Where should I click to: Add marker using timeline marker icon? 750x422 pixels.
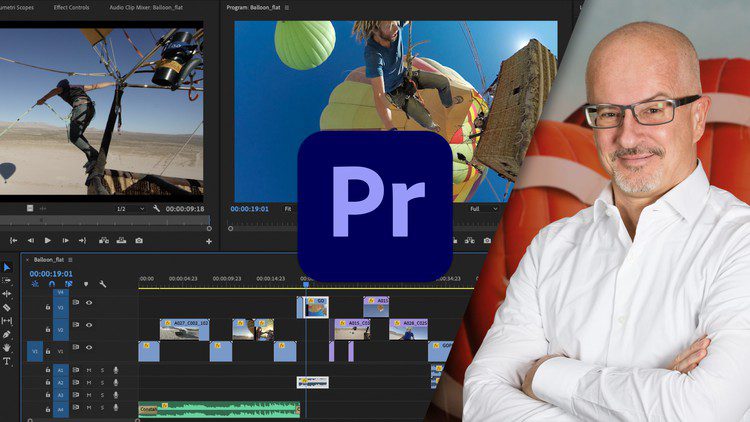86,284
